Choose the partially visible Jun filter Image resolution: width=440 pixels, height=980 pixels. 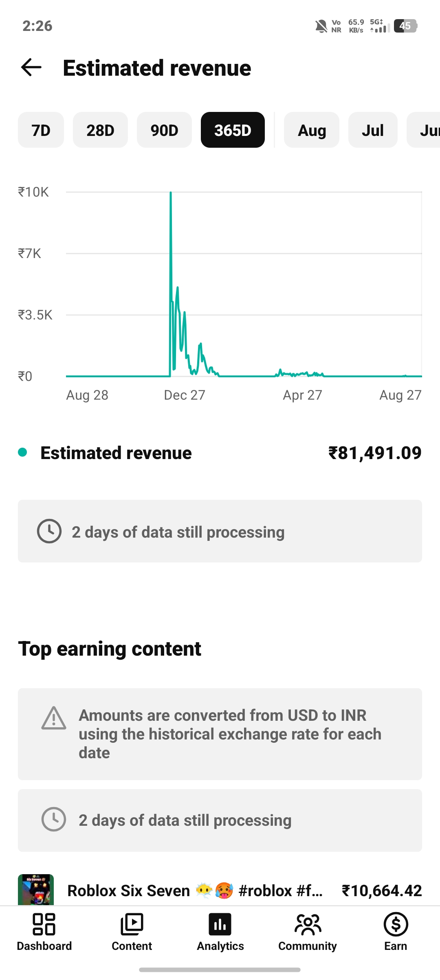[424, 130]
